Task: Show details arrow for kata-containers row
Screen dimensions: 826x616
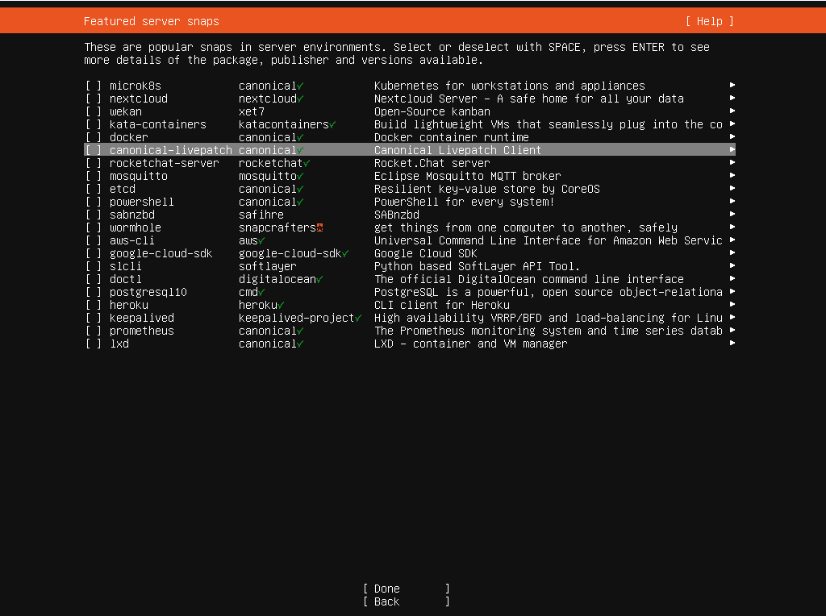Action: (x=732, y=124)
